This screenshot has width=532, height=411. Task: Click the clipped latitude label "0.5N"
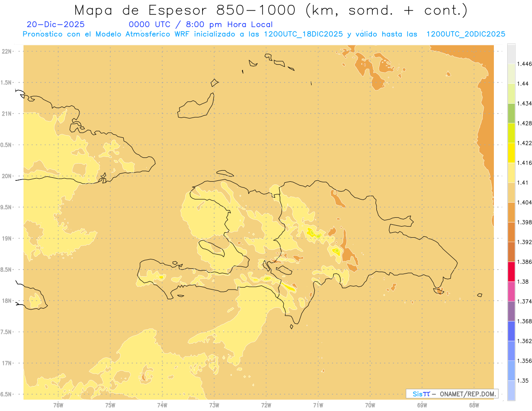pyautogui.click(x=6, y=145)
